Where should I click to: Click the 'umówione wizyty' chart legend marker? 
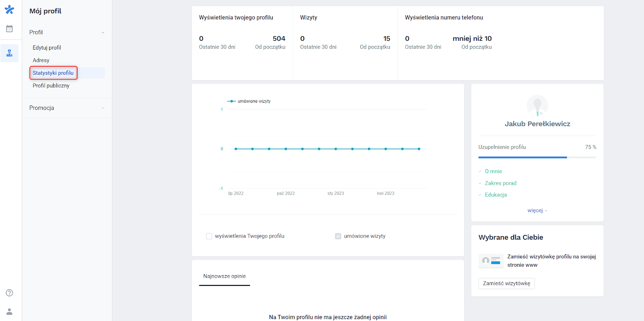(x=231, y=101)
